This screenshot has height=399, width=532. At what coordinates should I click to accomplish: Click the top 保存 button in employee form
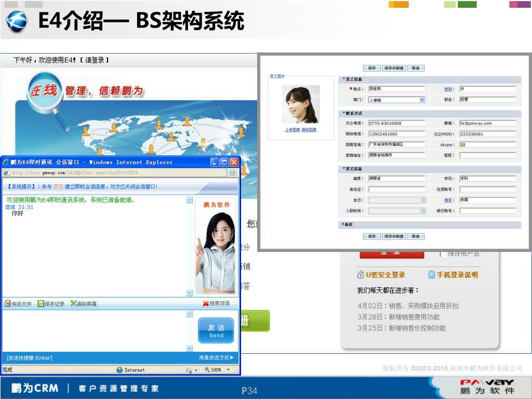pos(372,68)
